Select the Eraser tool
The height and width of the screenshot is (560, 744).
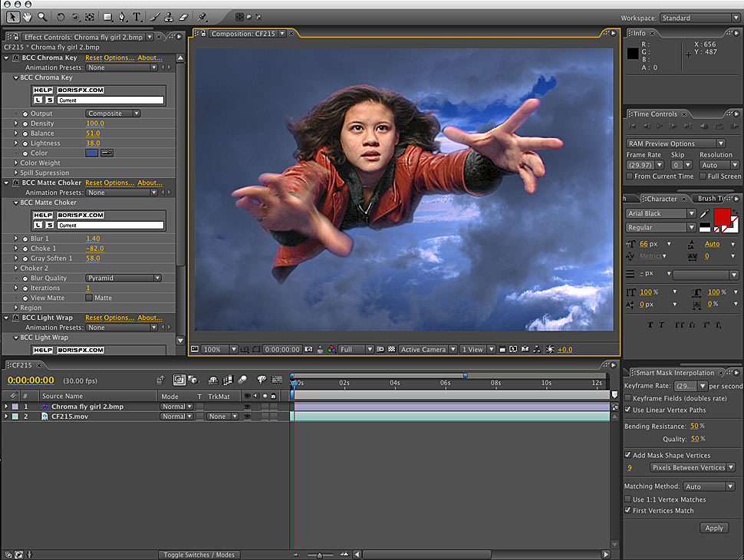point(183,16)
